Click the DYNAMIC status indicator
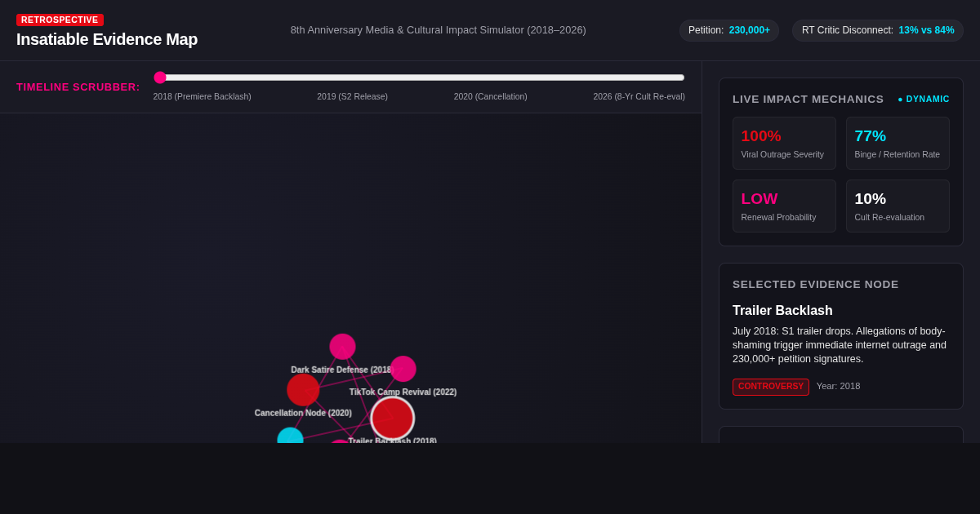Screen dimensions: 980x514 pos(924,99)
